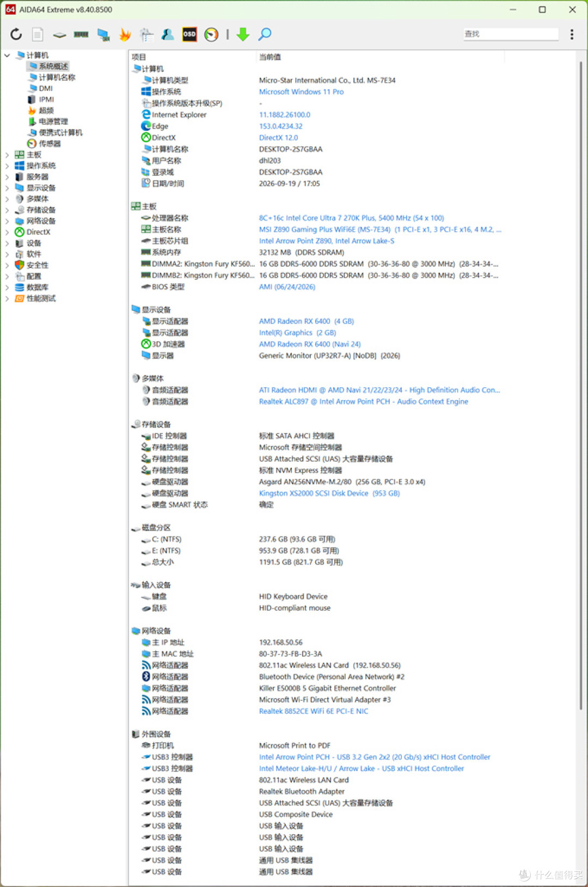Viewport: 588px width, 887px height.
Task: Open the Intel Core Ultra 7 270K Plus link
Action: 351,218
